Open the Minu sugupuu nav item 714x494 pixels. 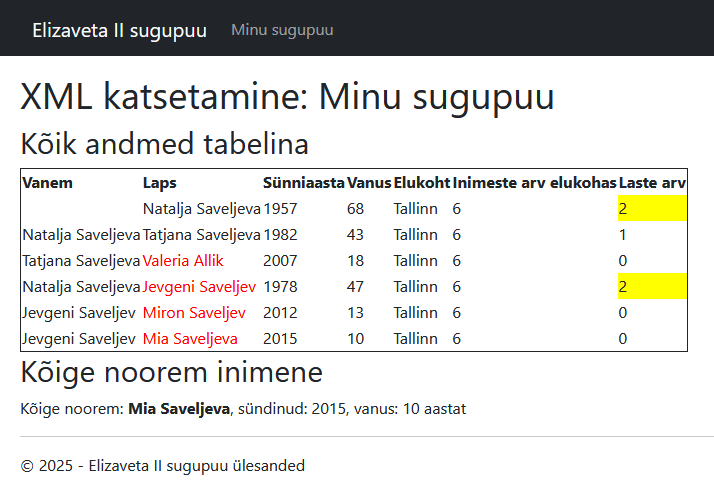(282, 30)
